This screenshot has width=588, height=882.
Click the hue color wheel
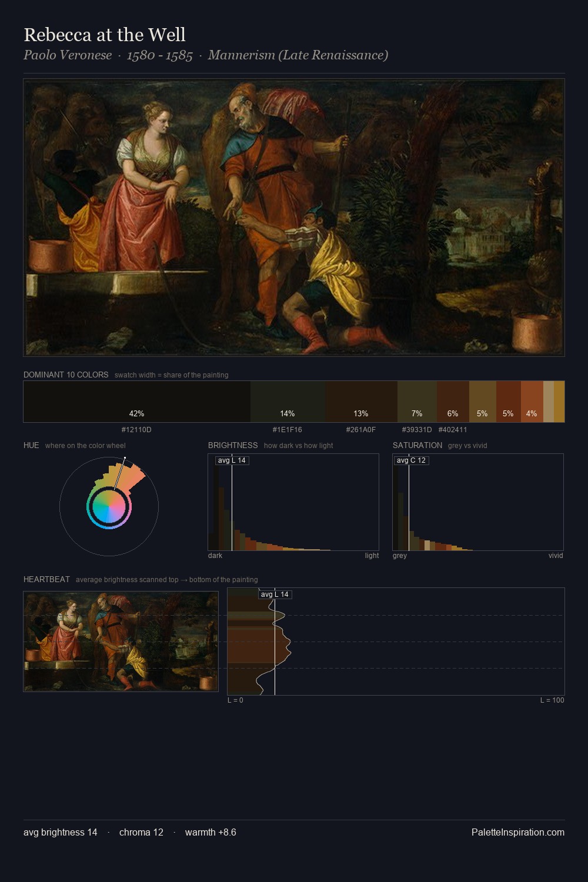tap(109, 506)
